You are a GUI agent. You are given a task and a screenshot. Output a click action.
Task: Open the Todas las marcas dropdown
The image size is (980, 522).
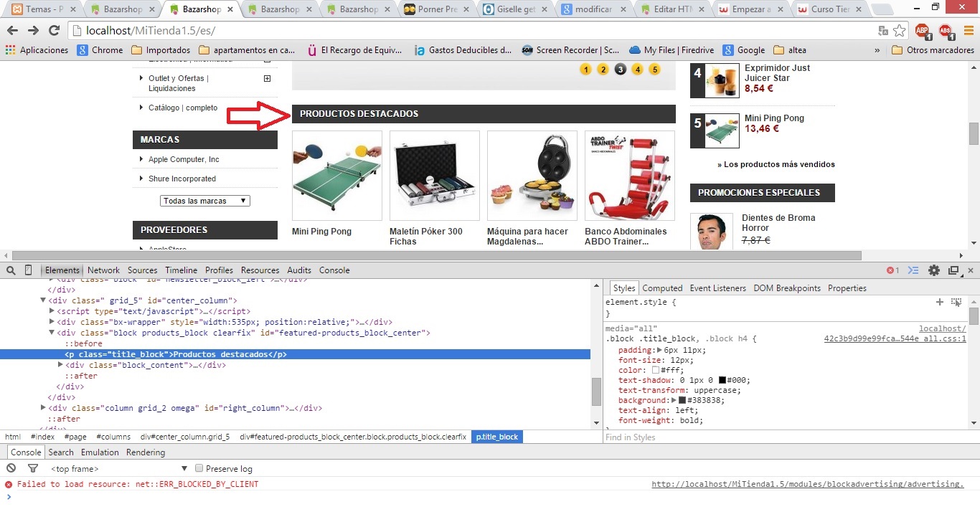click(205, 201)
